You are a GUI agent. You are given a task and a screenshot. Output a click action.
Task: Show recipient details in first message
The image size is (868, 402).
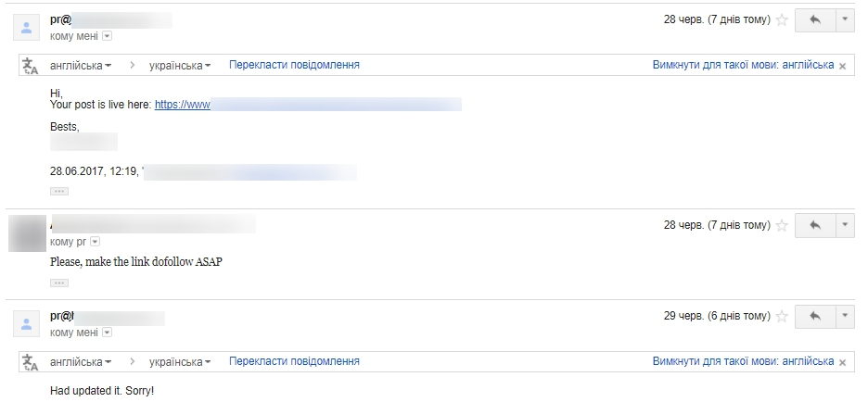pos(107,36)
